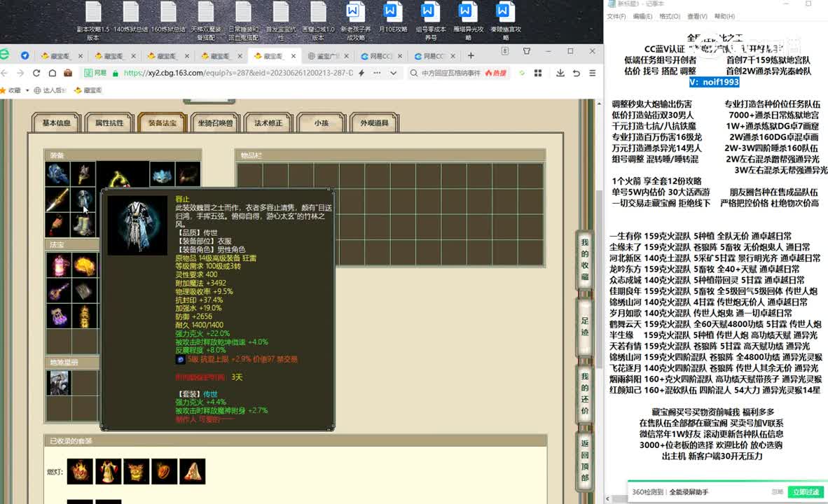This screenshot has height=504, width=828.
Task: Click the Notepad horizontal scrollbar left arrow
Action: (x=608, y=498)
